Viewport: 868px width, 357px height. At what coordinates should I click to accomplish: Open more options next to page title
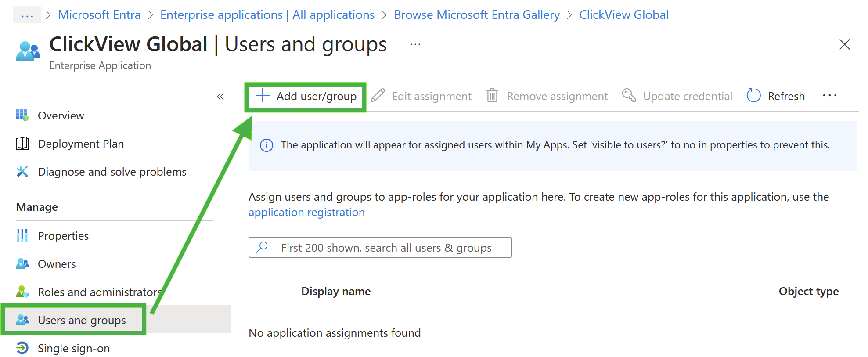pos(415,44)
